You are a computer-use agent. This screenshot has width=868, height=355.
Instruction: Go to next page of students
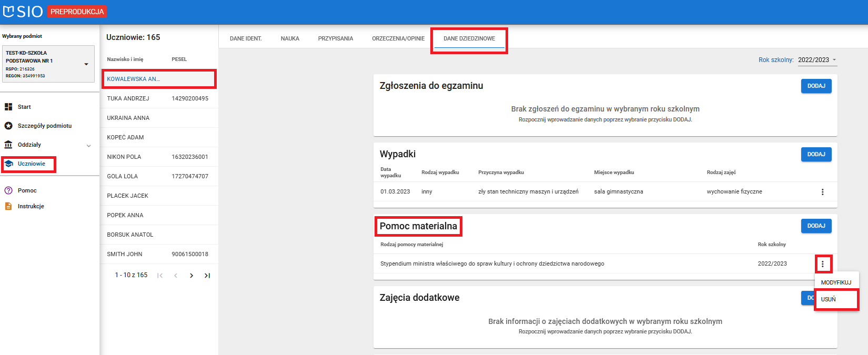coord(191,276)
